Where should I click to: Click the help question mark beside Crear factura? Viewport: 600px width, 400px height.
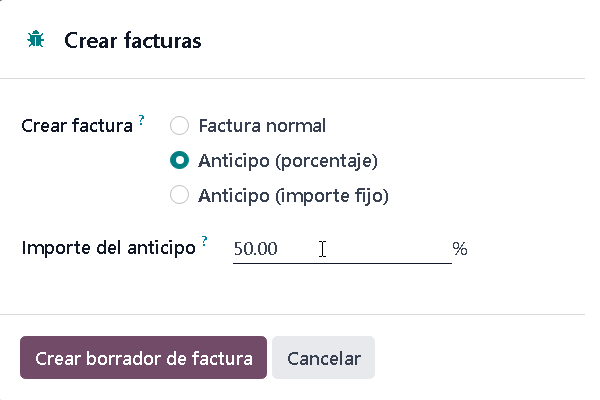142,120
